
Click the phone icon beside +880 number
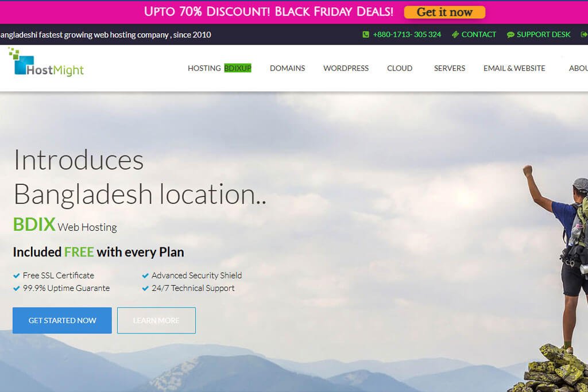click(x=366, y=34)
